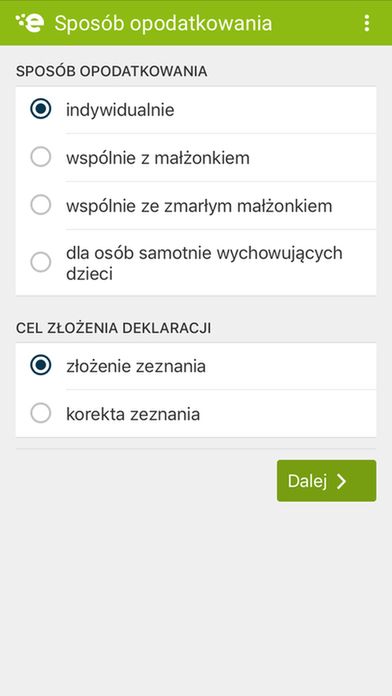Image resolution: width=392 pixels, height=696 pixels.
Task: Tap the e-Deklaracje logo icon in header
Action: point(30,23)
